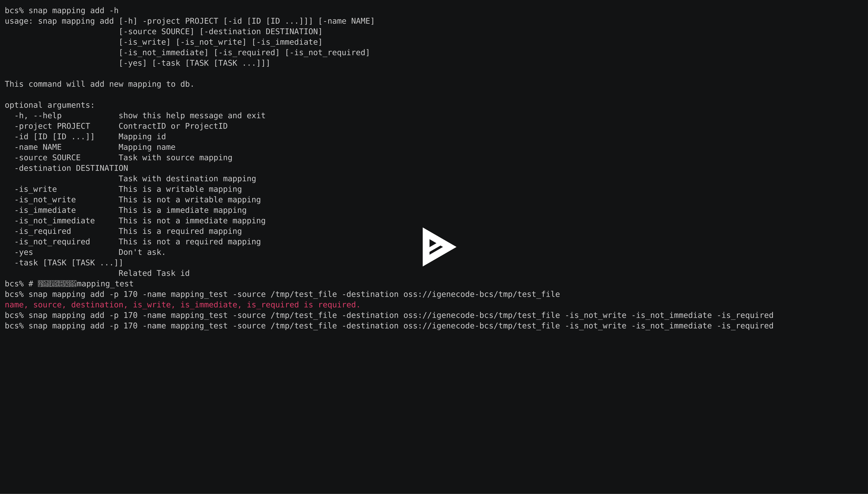Click the '-is_not_write' option row
The width and height of the screenshot is (868, 494).
(137, 200)
